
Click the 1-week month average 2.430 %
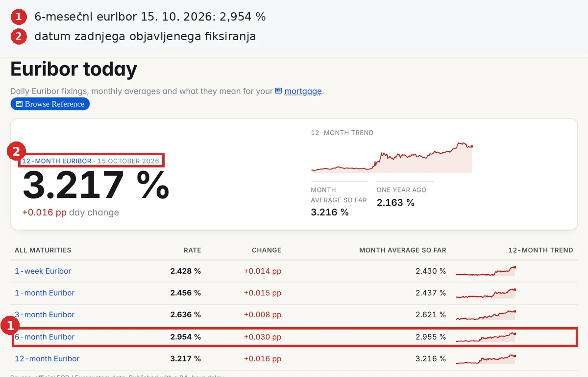[x=431, y=271]
